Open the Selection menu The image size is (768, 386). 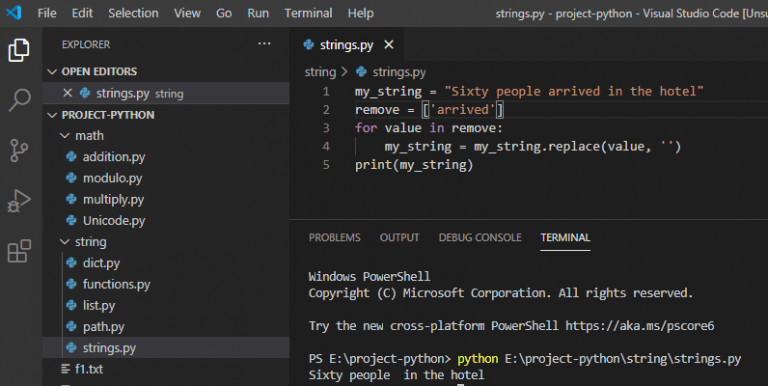click(x=133, y=13)
